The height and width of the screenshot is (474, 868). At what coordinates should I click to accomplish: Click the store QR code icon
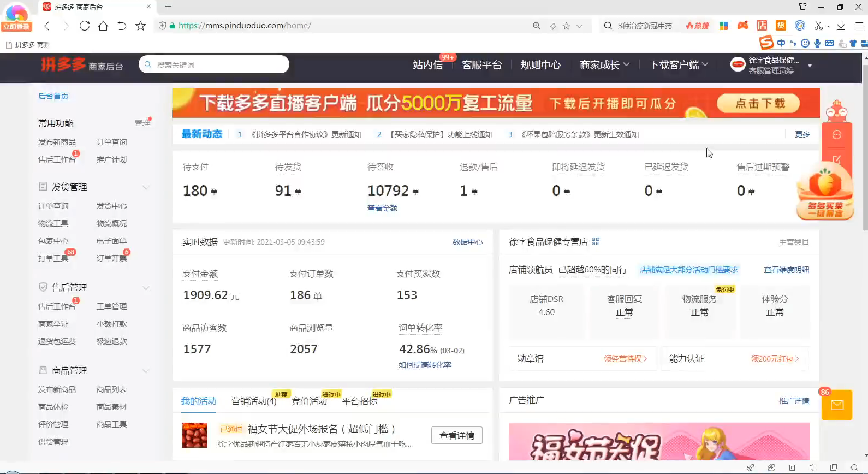click(x=596, y=241)
